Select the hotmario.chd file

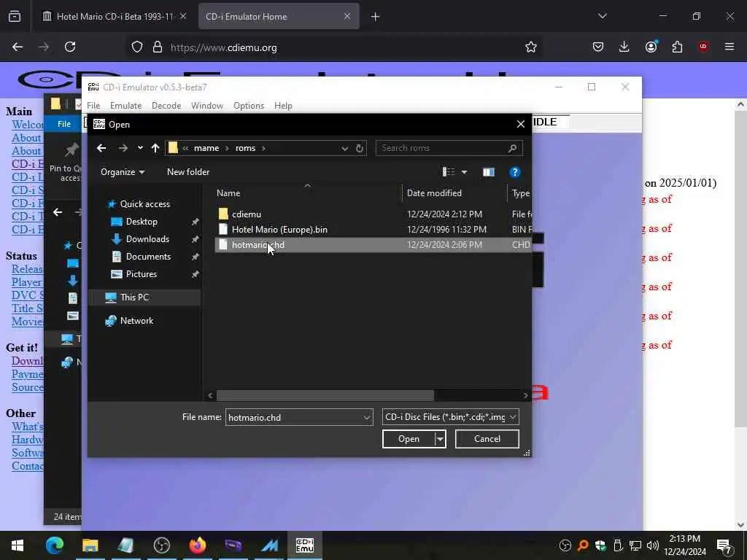373,245
